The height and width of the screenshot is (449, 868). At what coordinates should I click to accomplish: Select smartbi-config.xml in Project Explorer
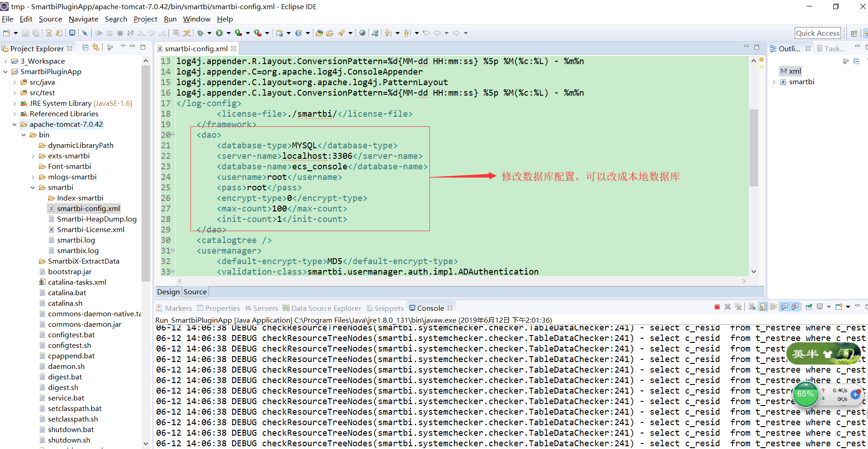click(x=84, y=208)
